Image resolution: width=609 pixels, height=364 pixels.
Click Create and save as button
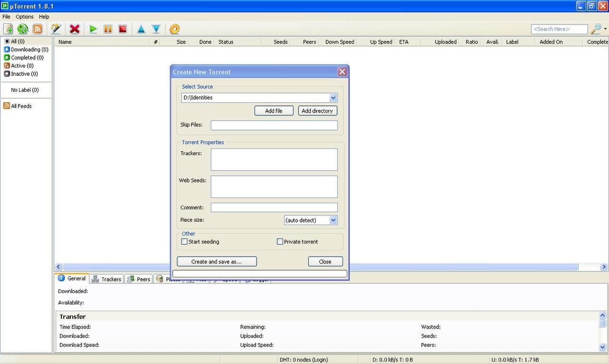point(217,262)
